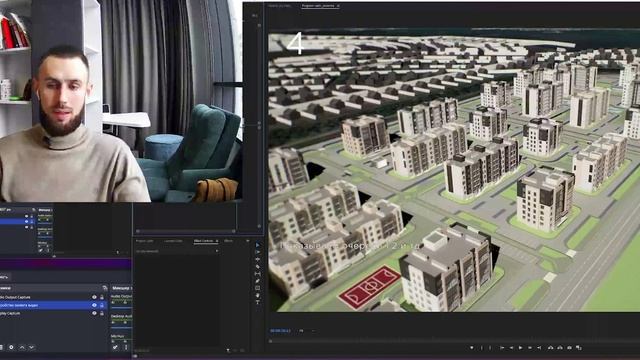This screenshot has height=360, width=640.
Task: Select the Track Select Forward tool
Action: [258, 252]
